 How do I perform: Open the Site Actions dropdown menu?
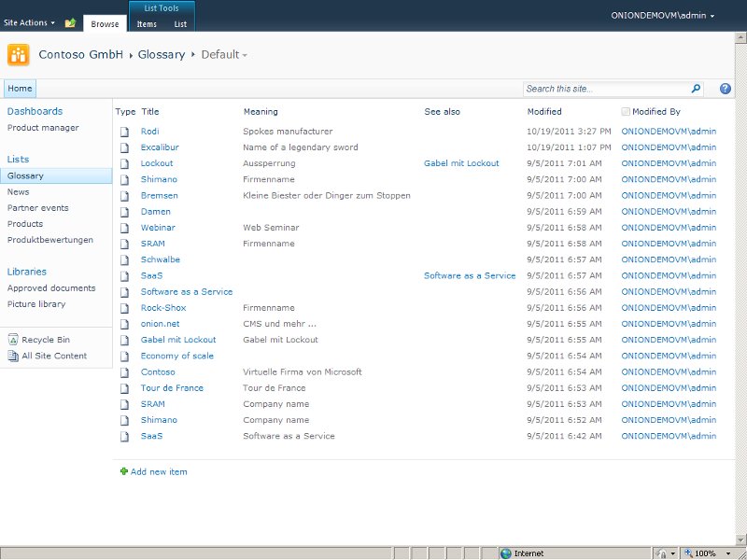tap(29, 22)
